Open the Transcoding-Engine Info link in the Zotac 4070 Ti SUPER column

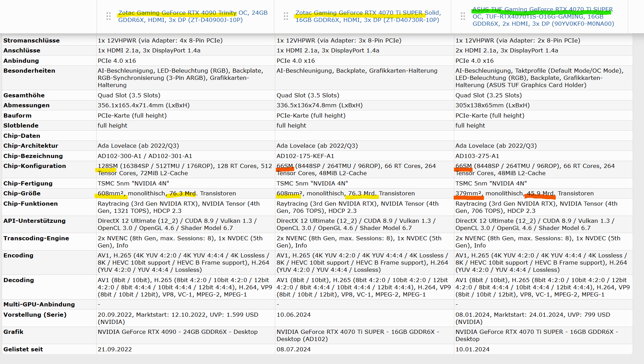click(x=301, y=245)
